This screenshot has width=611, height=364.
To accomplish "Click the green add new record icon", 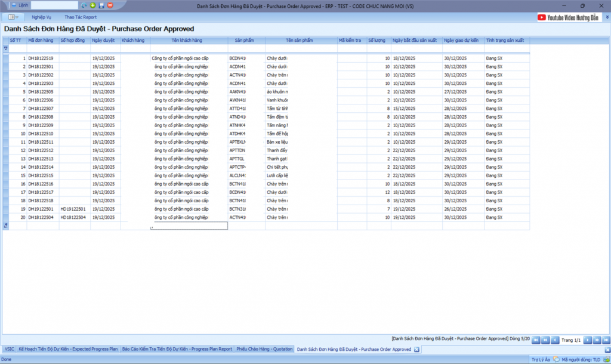I will (x=92, y=5).
